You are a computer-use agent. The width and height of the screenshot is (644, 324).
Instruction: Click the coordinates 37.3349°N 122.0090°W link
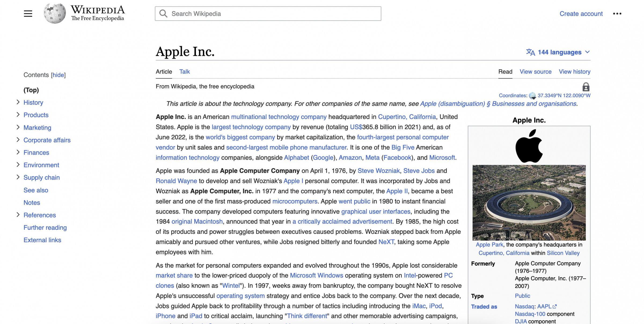point(564,96)
